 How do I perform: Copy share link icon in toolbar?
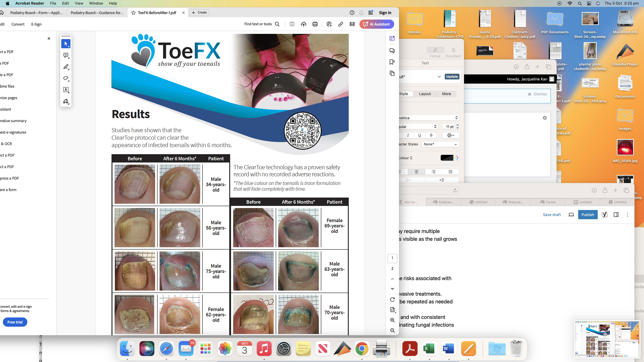coord(341,24)
